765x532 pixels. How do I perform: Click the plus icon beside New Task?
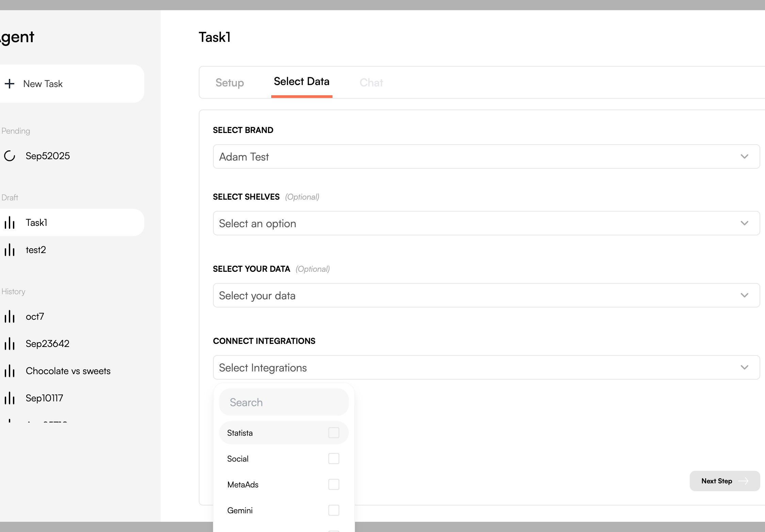[x=10, y=84]
